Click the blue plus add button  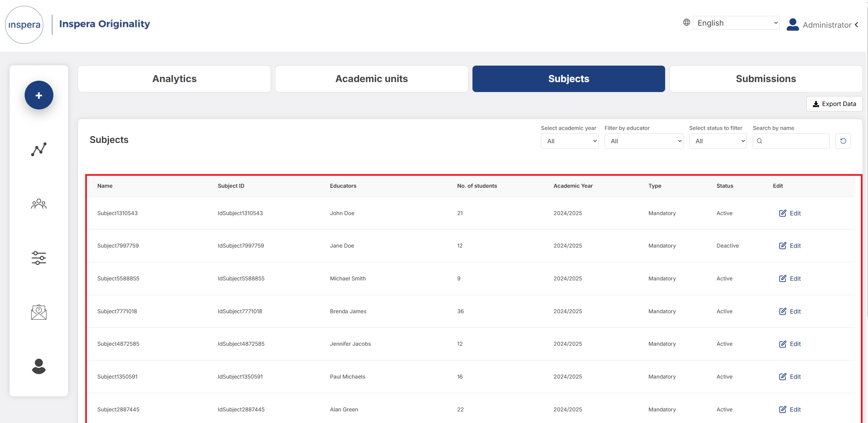click(x=39, y=95)
